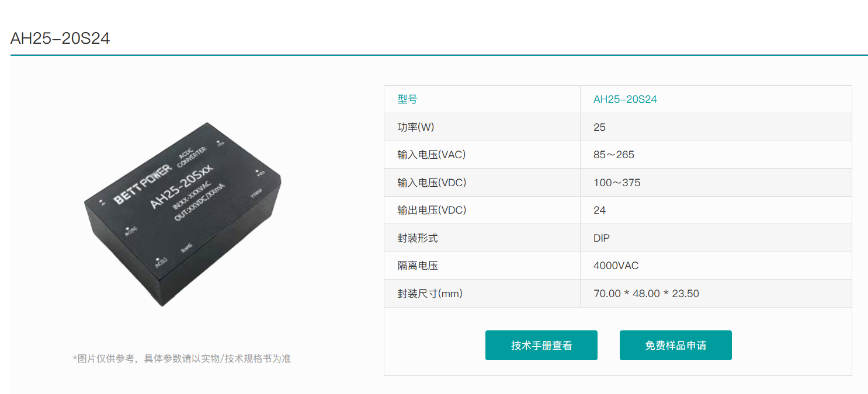The height and width of the screenshot is (394, 868).
Task: Click the output voltage value 24
Action: (x=599, y=210)
